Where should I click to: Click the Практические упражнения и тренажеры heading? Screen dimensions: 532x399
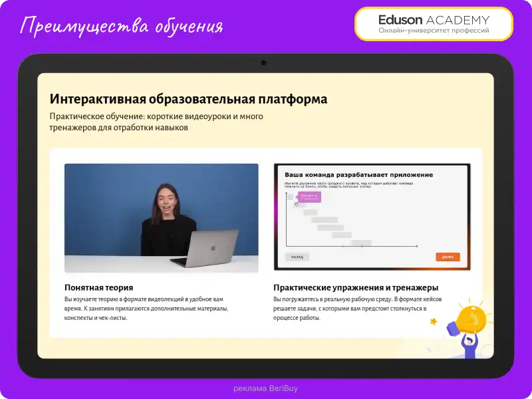(x=355, y=289)
